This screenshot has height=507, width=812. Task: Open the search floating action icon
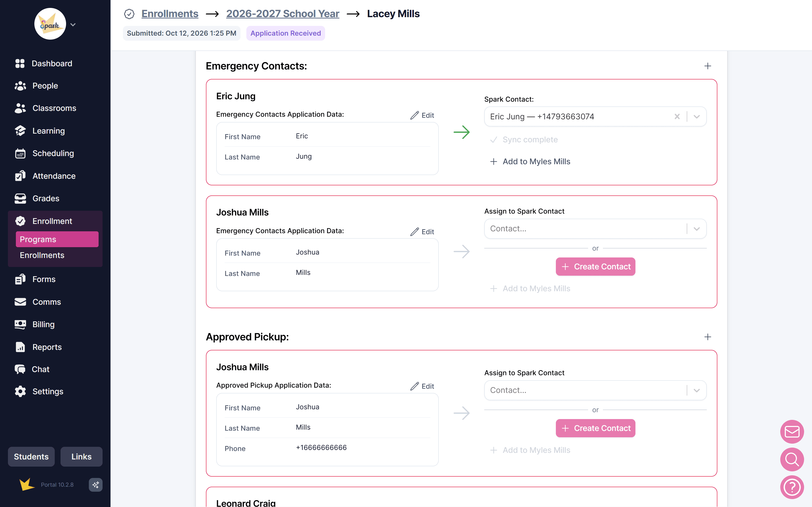(x=792, y=459)
